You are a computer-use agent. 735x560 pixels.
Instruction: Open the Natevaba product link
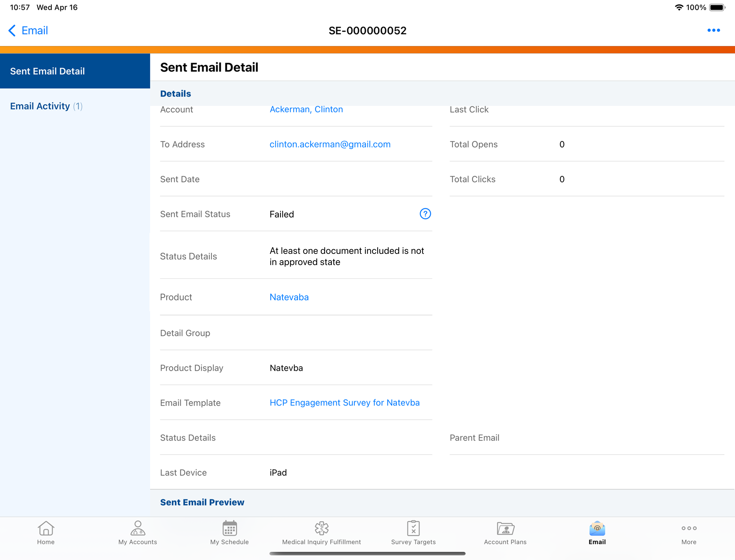pyautogui.click(x=289, y=297)
